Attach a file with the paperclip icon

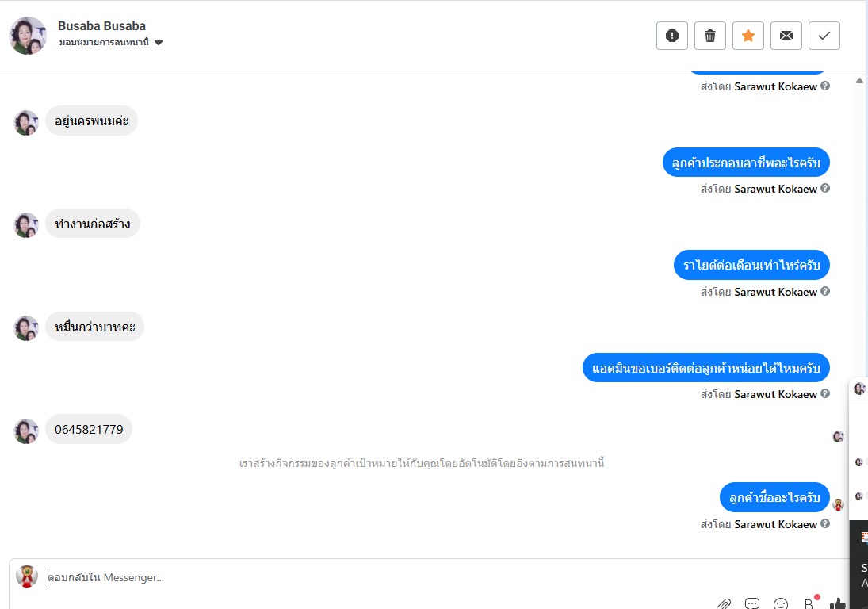[724, 603]
